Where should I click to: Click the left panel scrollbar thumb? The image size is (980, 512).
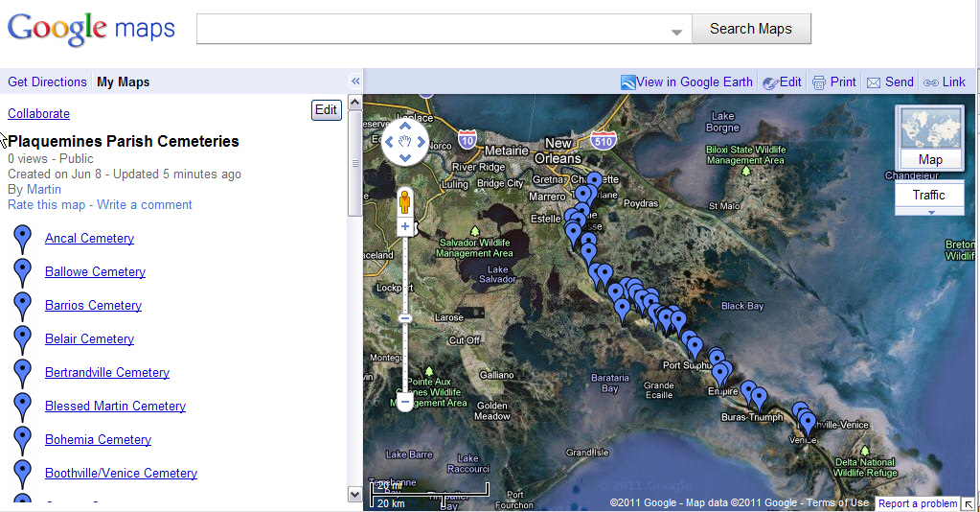pyautogui.click(x=354, y=163)
